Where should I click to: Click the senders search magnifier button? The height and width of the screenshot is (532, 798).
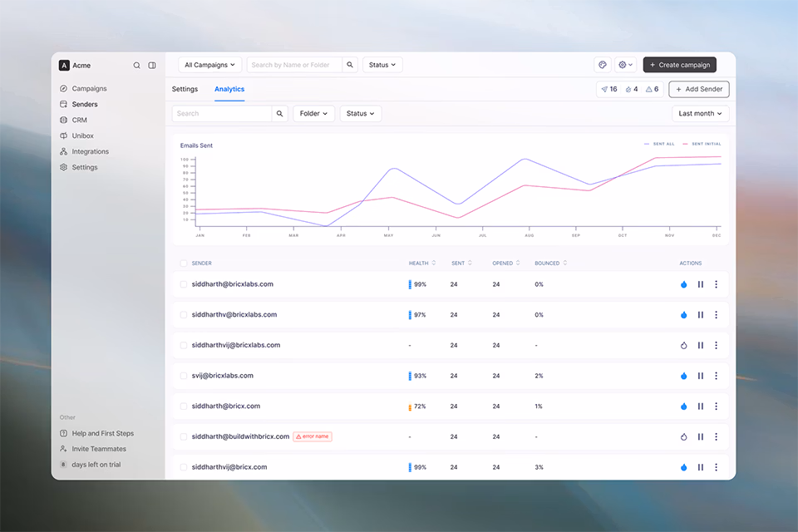point(279,114)
